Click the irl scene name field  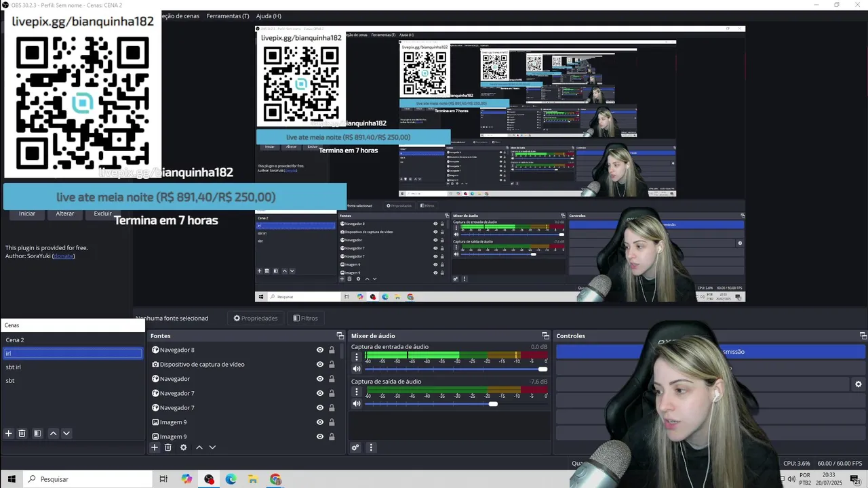coord(73,353)
